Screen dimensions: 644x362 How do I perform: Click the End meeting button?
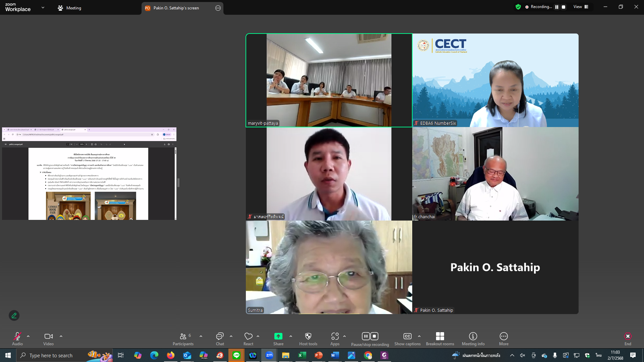click(628, 336)
